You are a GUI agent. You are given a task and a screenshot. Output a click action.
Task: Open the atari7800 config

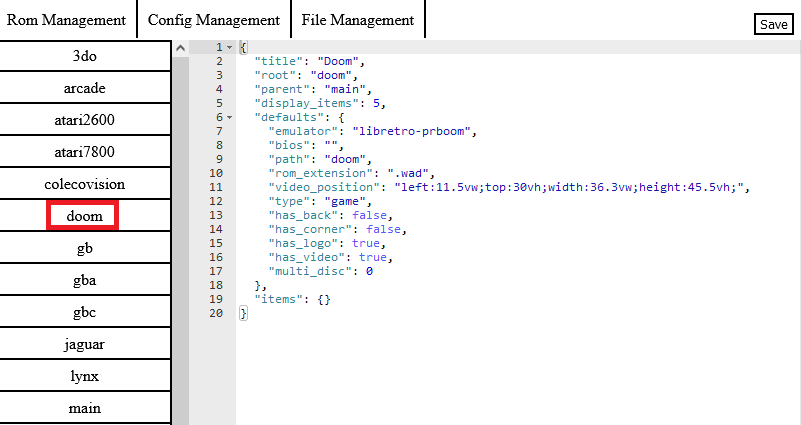(85, 152)
